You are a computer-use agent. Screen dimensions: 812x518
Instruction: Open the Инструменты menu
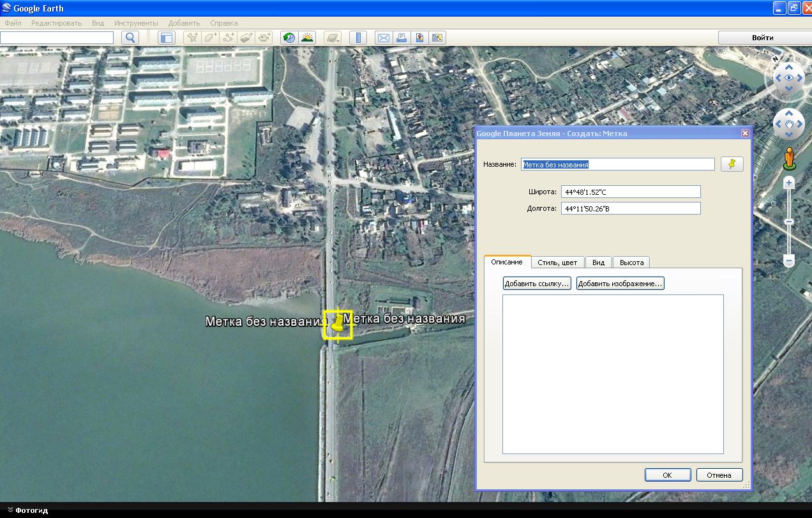pyautogui.click(x=136, y=23)
